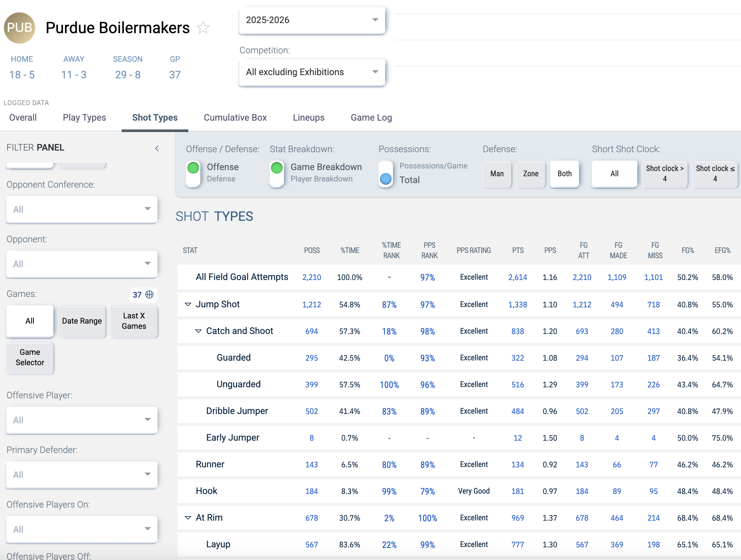Toggle Game Breakdown / Player Breakdown switch
Screen dimensions: 741x560
277,173
